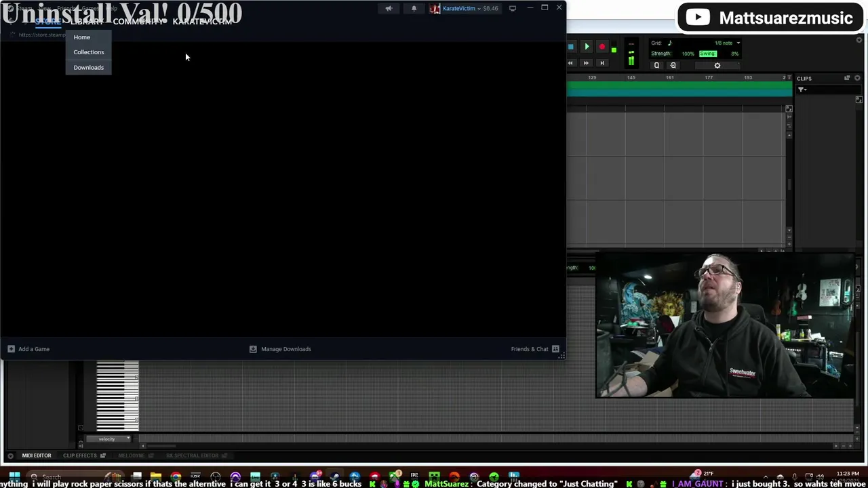Open the Steam LIBRARY tab
The image size is (868, 488).
click(87, 22)
